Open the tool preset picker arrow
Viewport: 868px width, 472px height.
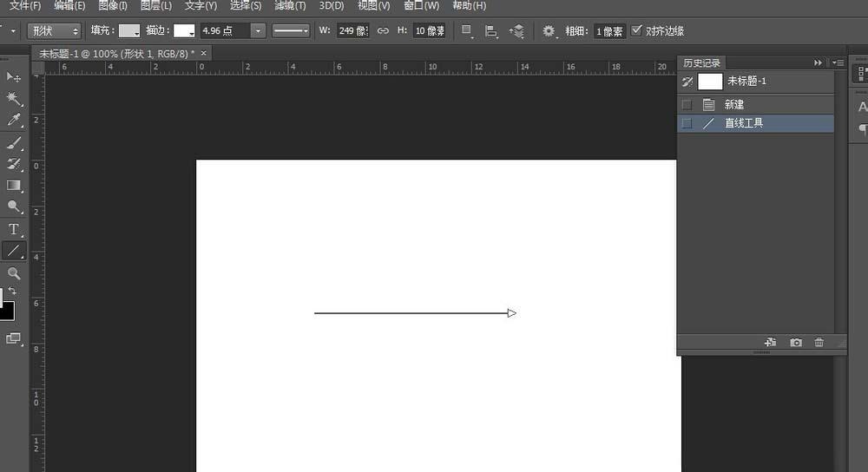13,31
